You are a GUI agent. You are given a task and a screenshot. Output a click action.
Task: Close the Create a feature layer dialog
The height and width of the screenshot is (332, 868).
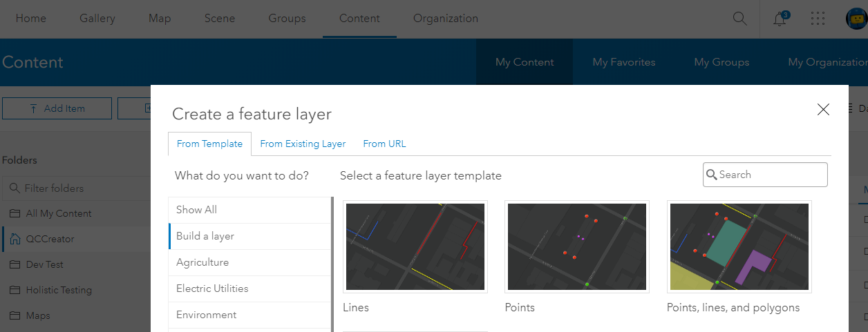[x=823, y=109]
